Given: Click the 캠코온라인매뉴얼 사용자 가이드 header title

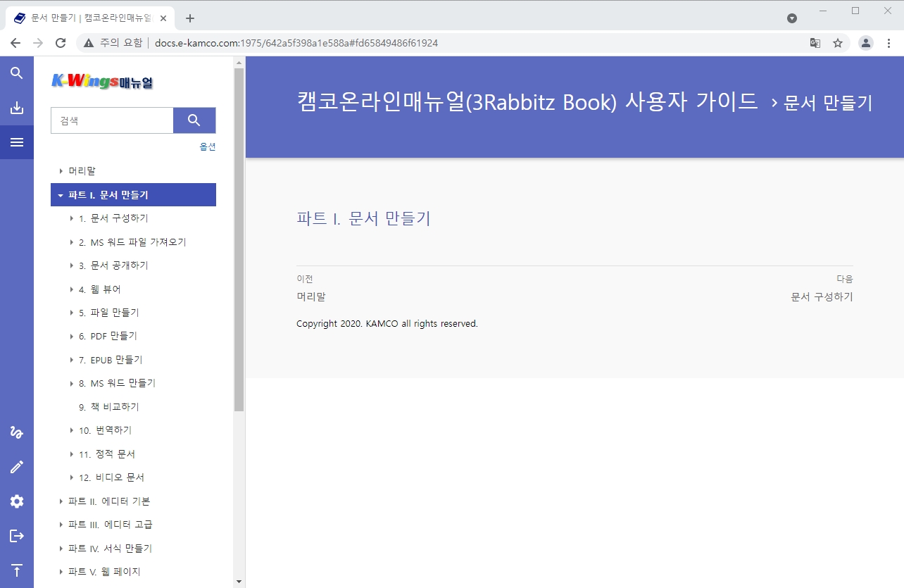Looking at the screenshot, I should point(527,101).
